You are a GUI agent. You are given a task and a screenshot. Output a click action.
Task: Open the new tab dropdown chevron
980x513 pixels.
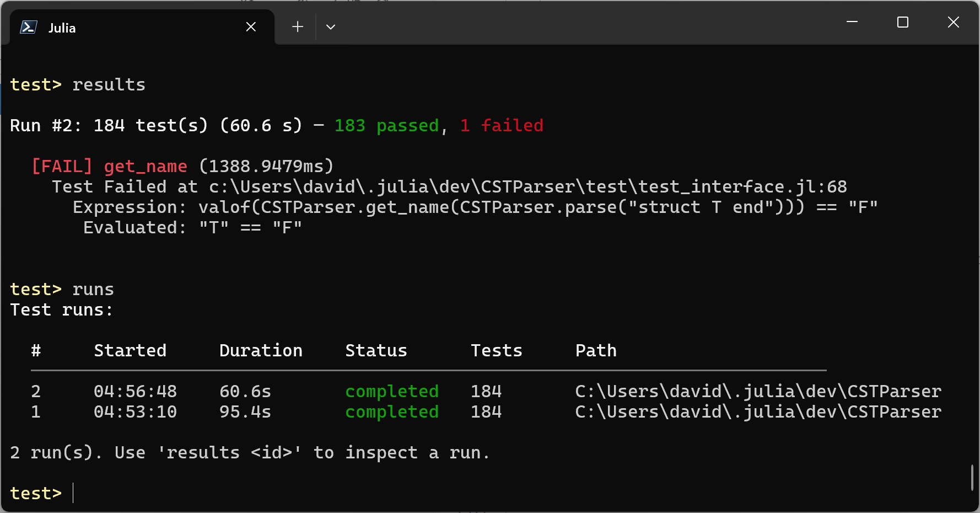tap(331, 26)
